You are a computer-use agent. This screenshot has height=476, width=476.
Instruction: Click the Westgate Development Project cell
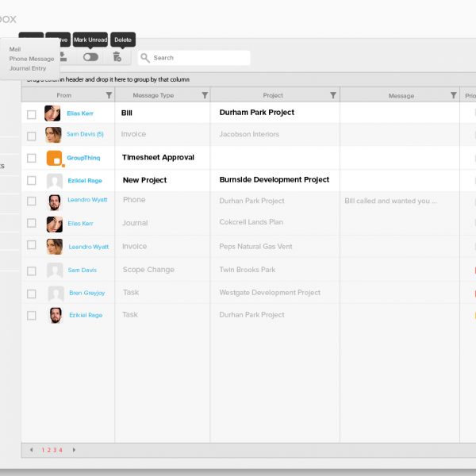point(270,293)
